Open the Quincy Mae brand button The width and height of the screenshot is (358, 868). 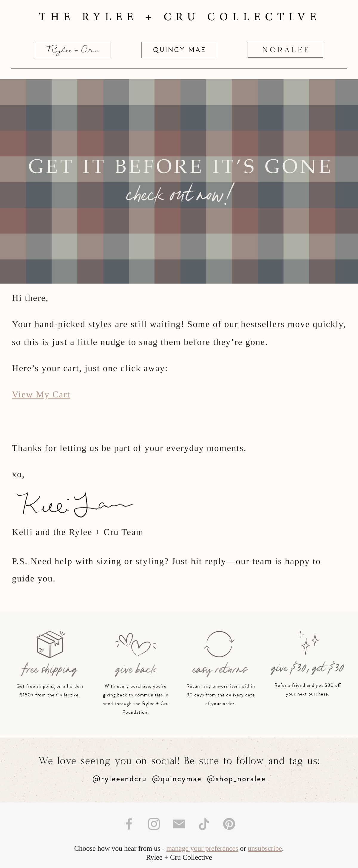pyautogui.click(x=179, y=50)
